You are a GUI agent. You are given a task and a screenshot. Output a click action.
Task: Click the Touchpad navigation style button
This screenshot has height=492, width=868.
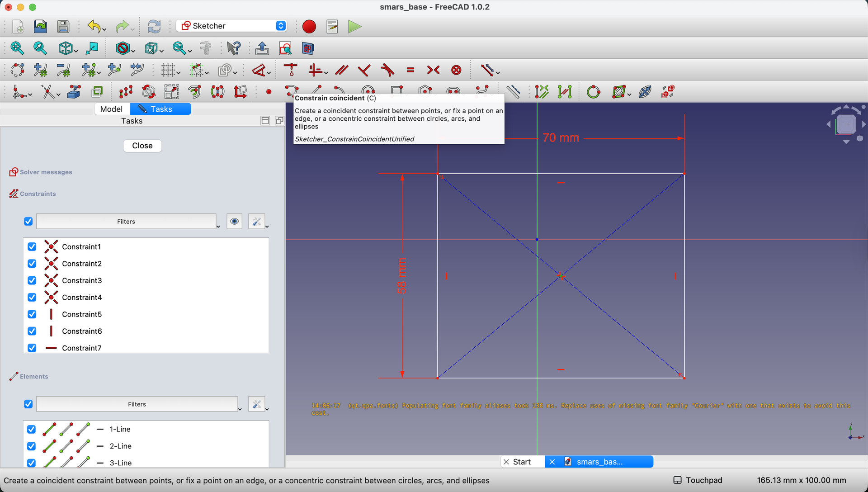coord(698,480)
